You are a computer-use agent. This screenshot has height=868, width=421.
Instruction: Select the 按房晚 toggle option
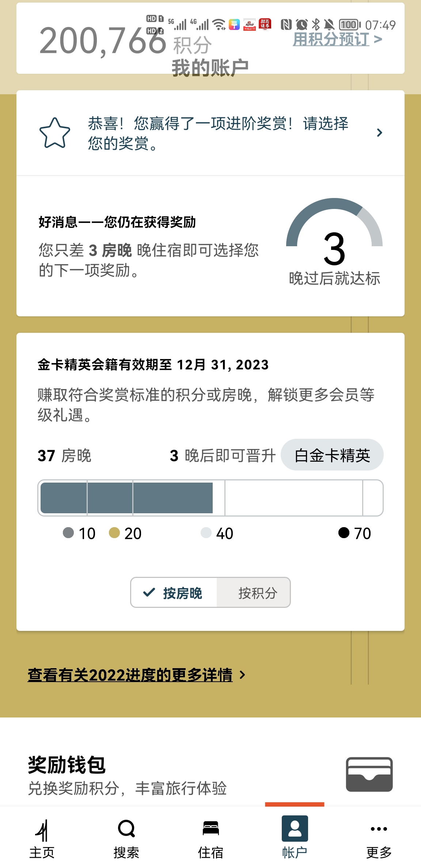coord(174,593)
